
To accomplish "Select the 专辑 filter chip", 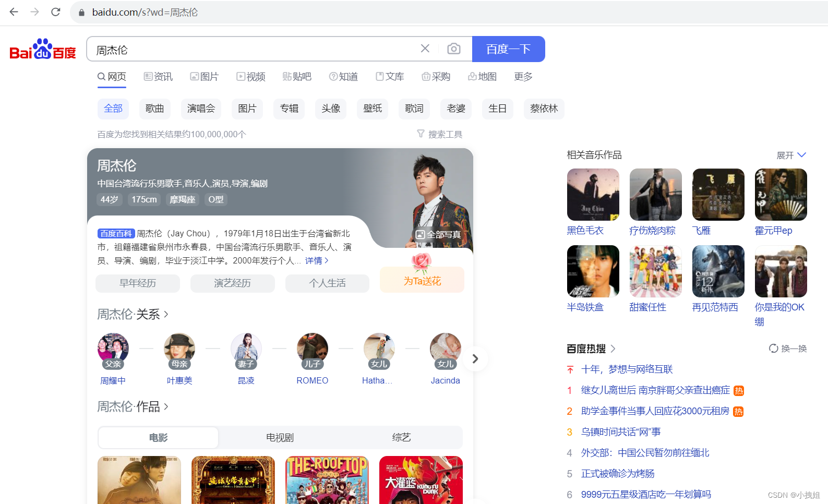I will coord(289,109).
